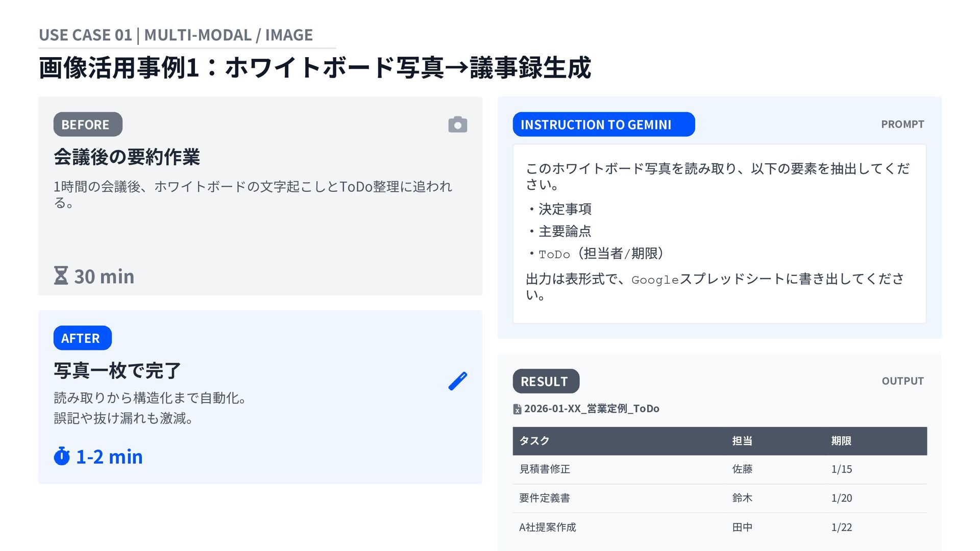Click the PROMPT label
Image resolution: width=980 pixels, height=551 pixels.
point(902,124)
